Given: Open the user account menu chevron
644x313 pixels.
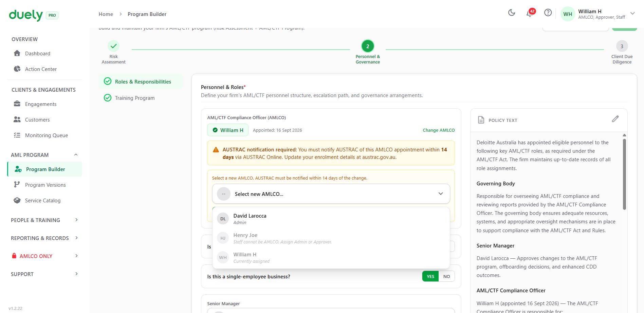Looking at the screenshot, I should [632, 13].
